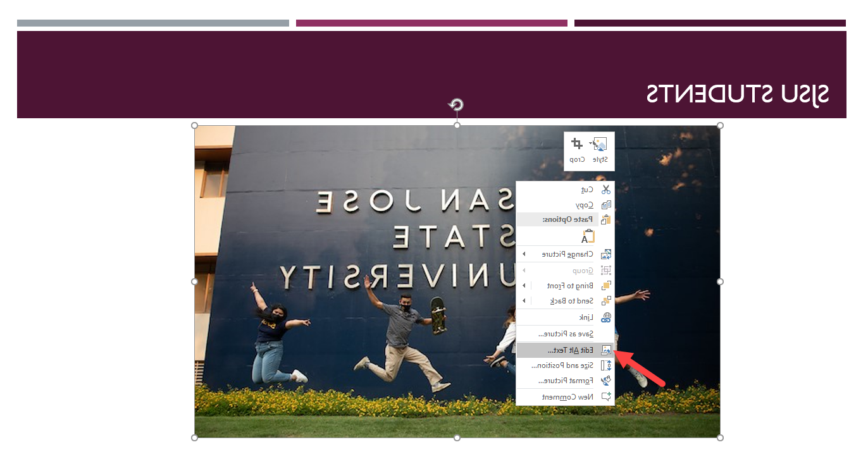Expand the Bring to Front submenu arrow
This screenshot has width=868, height=459.
tap(524, 286)
